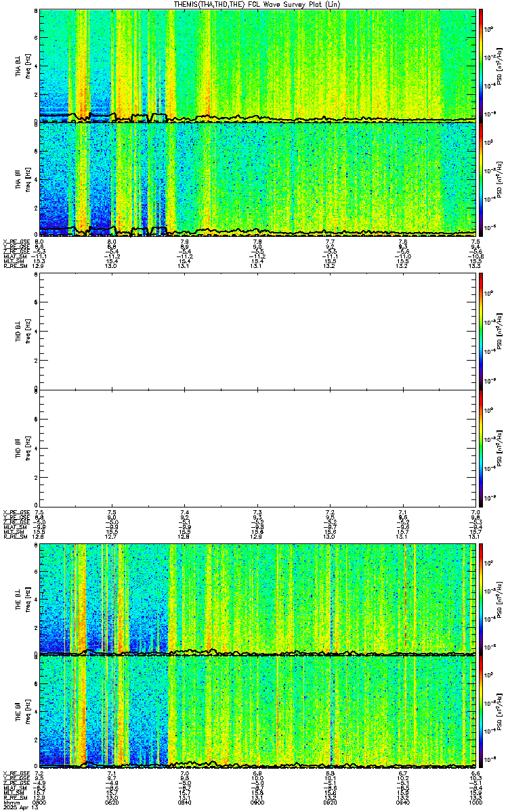Click the 1000 time tick label
Viewport: 508px width, 812px height.
[x=476, y=803]
